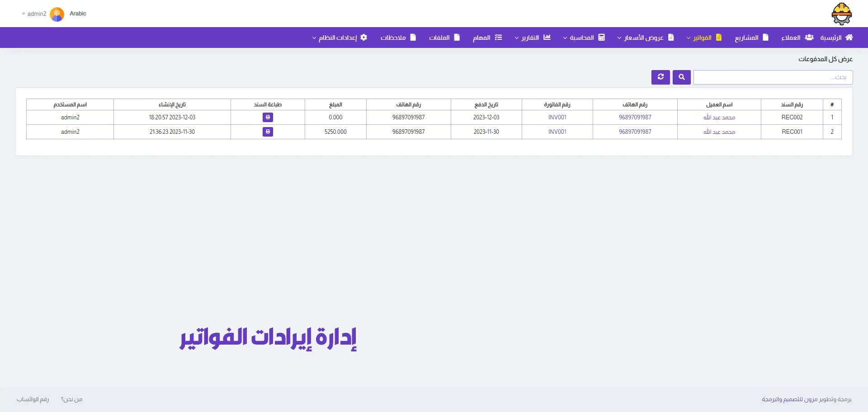The height and width of the screenshot is (412, 868).
Task: Open invoice INV001 link in first row
Action: [x=557, y=118]
